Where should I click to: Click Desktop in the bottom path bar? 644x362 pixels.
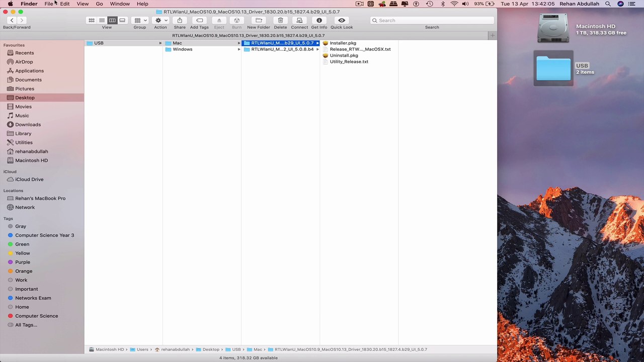211,349
